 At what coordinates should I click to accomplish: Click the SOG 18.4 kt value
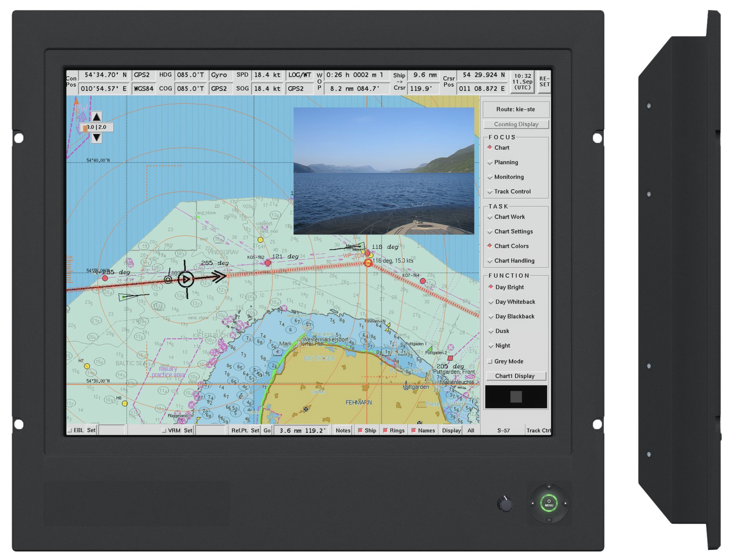click(x=267, y=89)
